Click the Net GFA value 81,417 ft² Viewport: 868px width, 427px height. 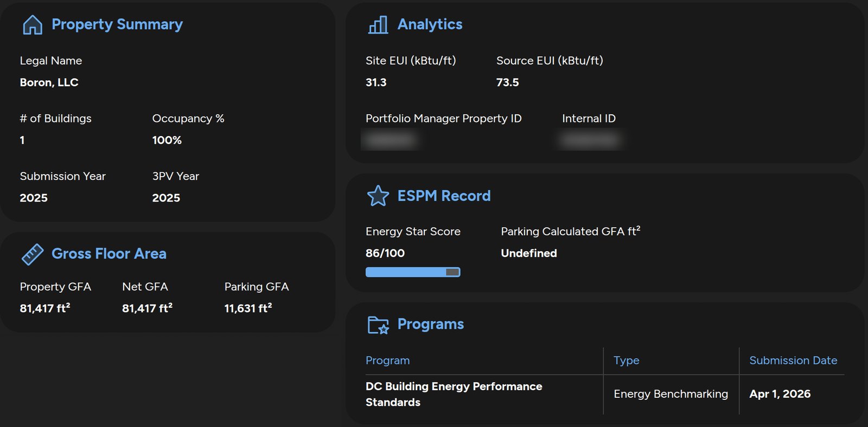coord(148,308)
